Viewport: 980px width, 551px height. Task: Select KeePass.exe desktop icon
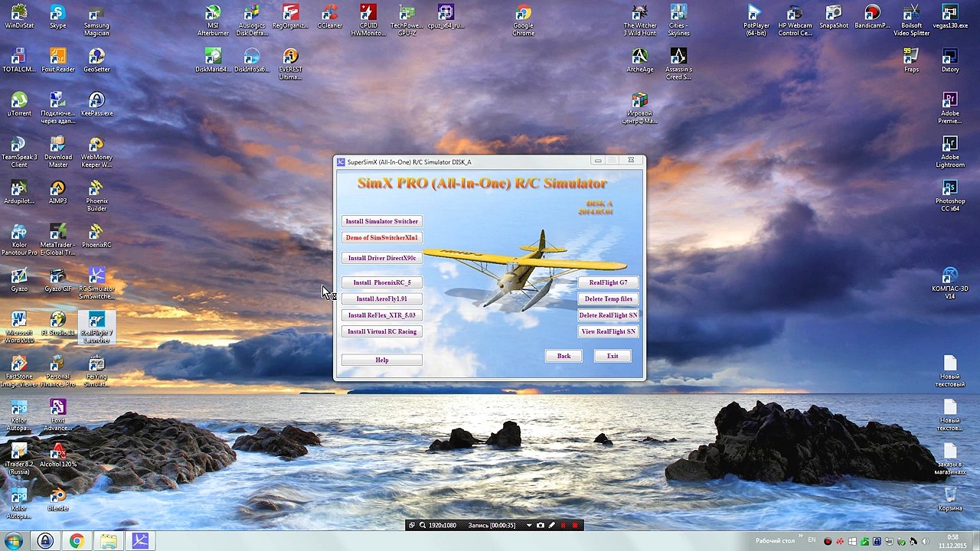tap(96, 105)
